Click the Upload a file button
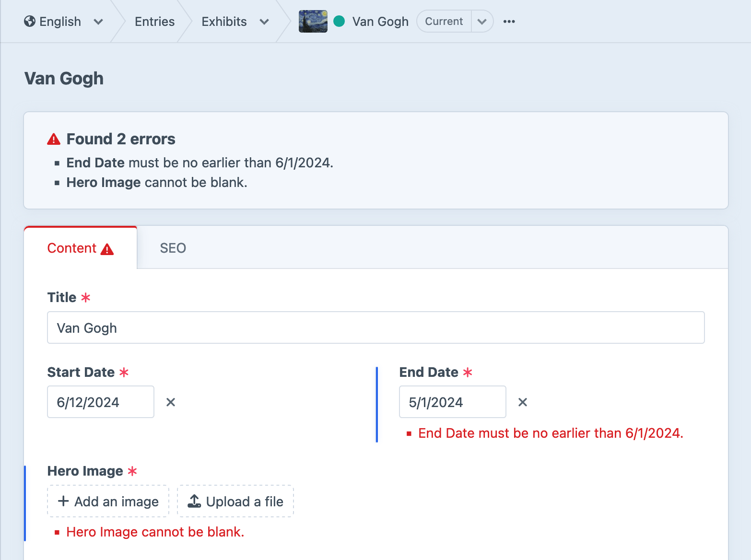This screenshot has height=560, width=751. click(235, 502)
